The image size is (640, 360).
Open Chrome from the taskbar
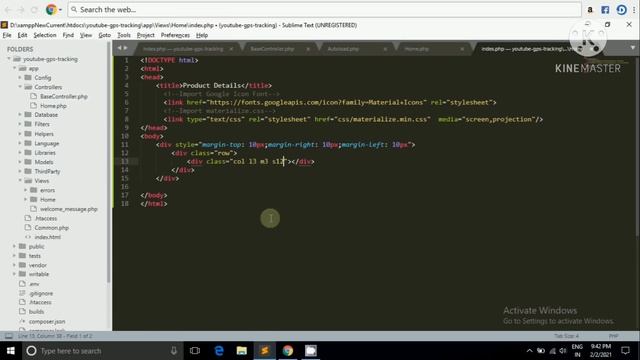288,351
